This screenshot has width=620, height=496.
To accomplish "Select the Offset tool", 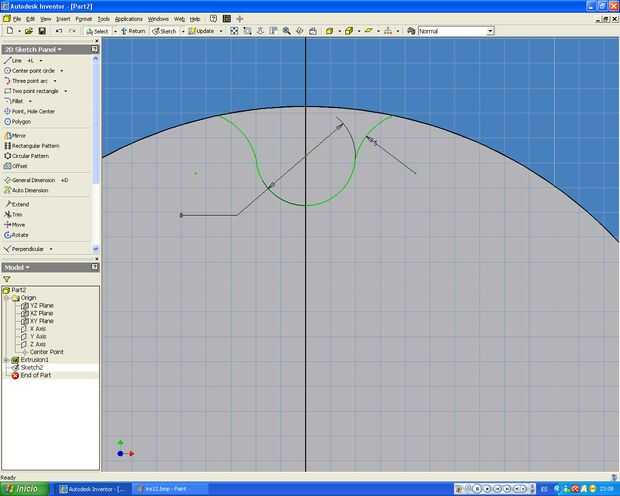I will click(x=15, y=166).
